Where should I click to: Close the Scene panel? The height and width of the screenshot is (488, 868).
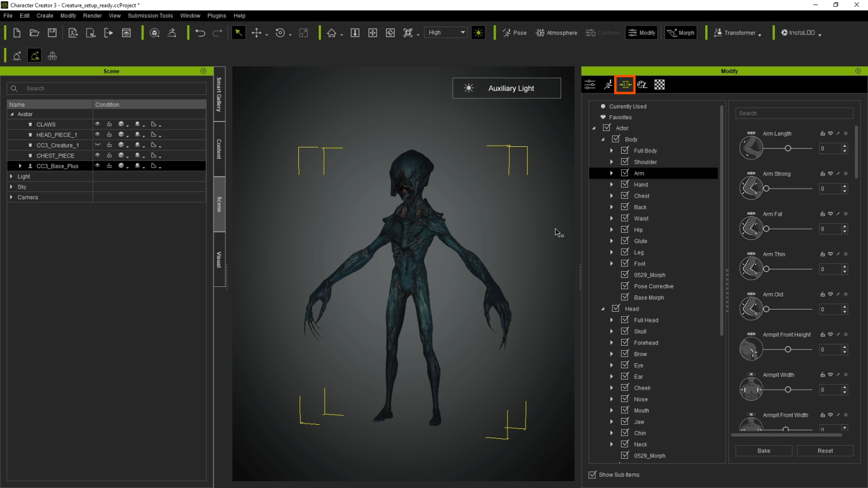pos(203,71)
